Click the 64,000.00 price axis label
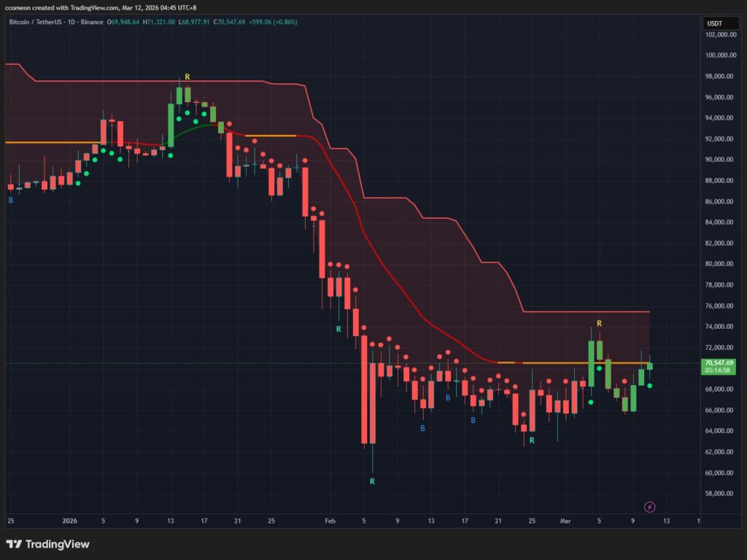Viewport: 747px width, 560px height. [720, 431]
